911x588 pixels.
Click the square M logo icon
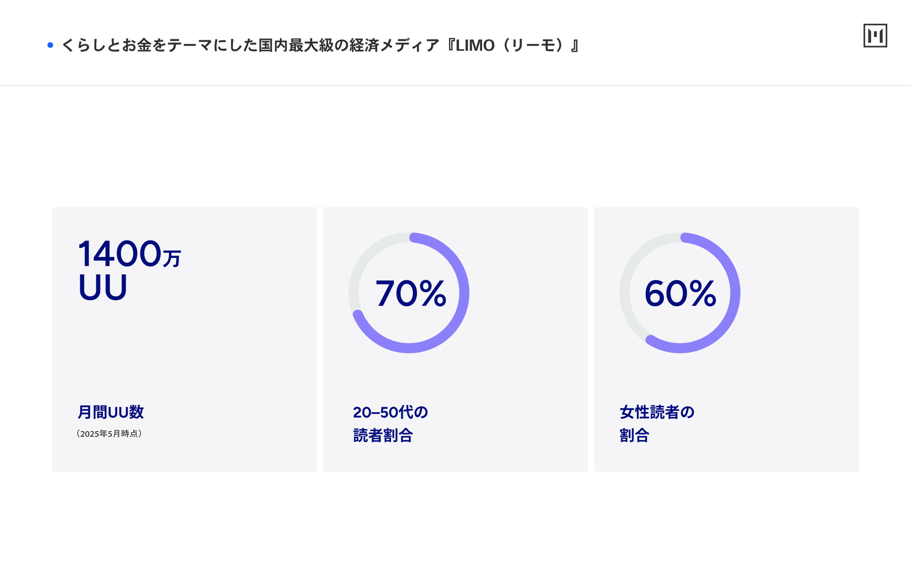coord(875,36)
